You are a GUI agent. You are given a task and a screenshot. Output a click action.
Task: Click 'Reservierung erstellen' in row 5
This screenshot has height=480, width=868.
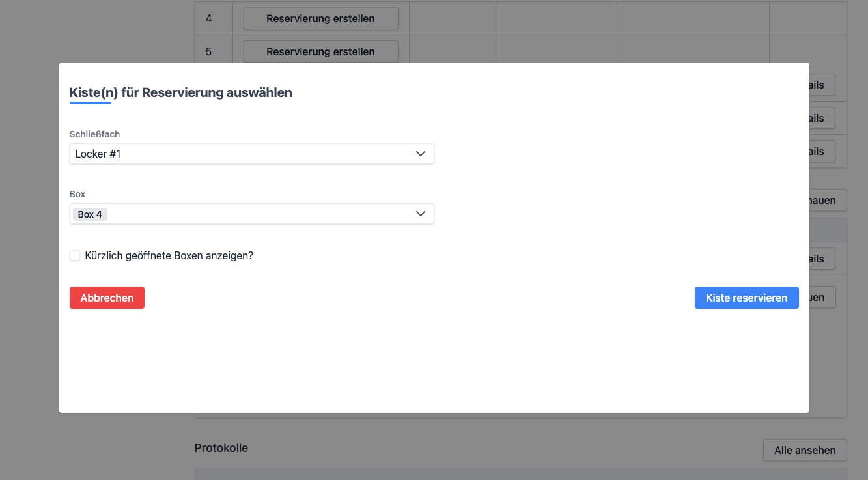click(320, 52)
